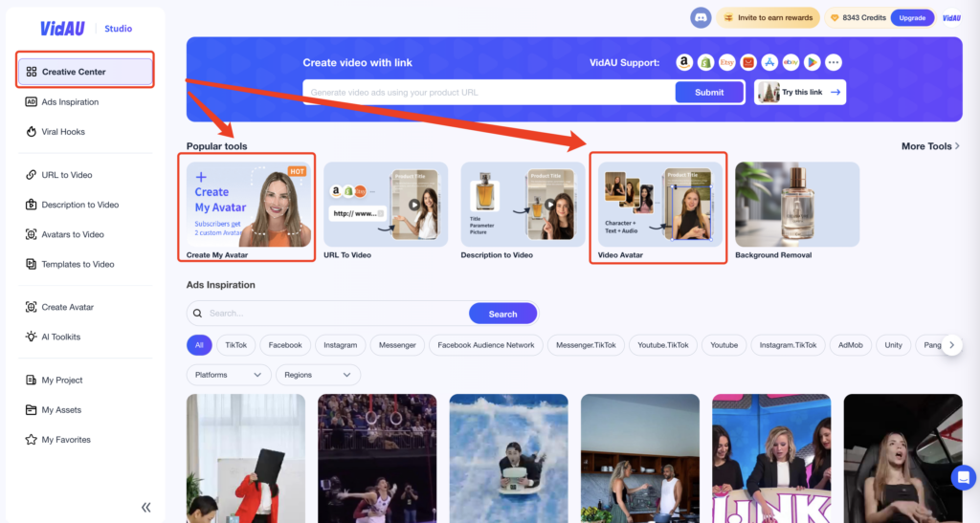The image size is (980, 523).
Task: Click the Submit button
Action: (x=709, y=93)
